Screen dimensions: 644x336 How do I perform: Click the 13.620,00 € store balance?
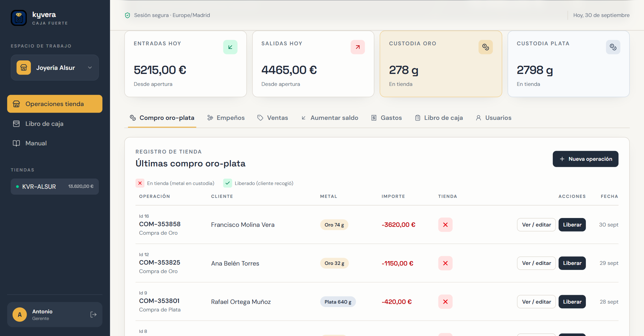[81, 186]
